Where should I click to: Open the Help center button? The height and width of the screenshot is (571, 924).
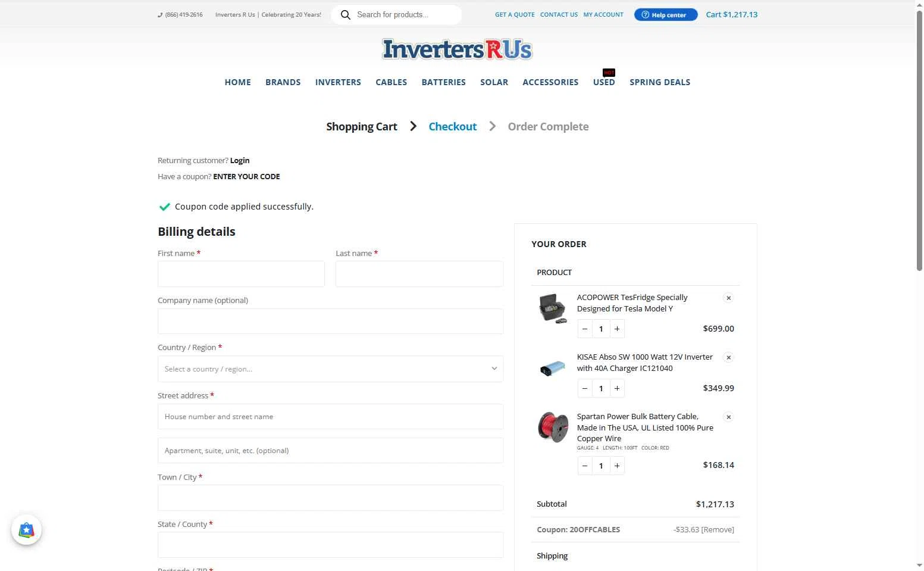click(665, 15)
